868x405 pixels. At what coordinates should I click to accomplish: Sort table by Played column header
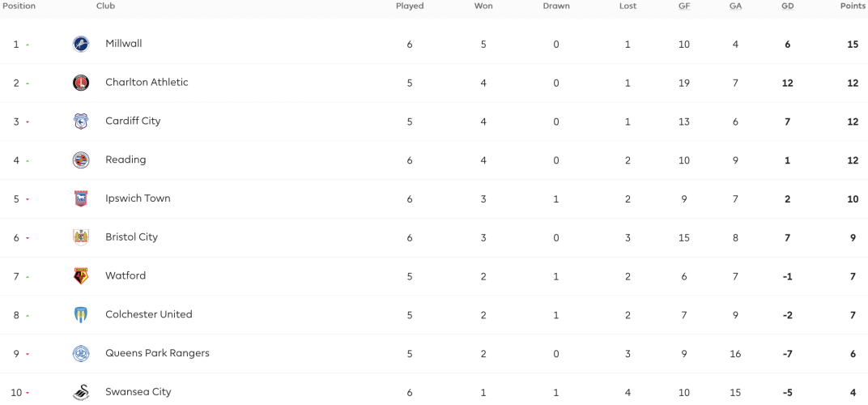pos(410,6)
